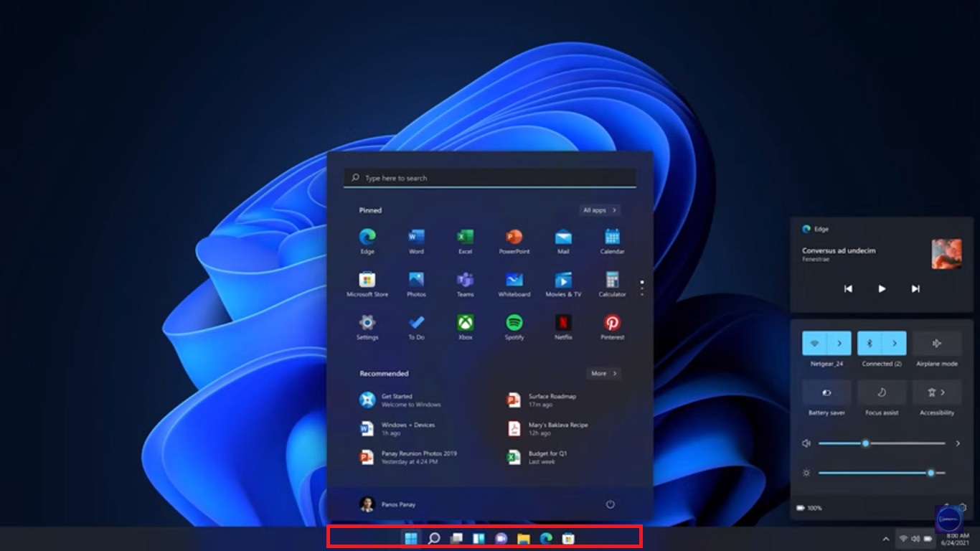The height and width of the screenshot is (551, 980).
Task: Enable Focus assist
Action: pos(882,392)
